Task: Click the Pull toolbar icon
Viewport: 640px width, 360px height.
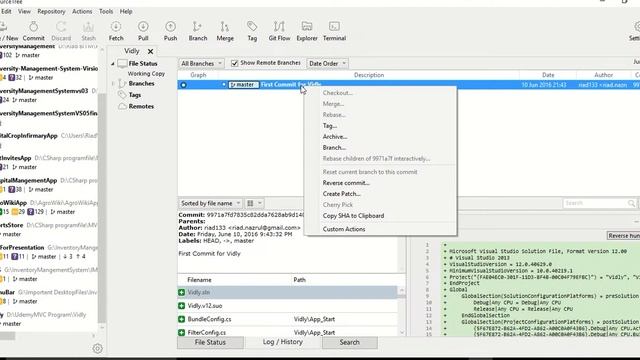Action: coord(143,31)
